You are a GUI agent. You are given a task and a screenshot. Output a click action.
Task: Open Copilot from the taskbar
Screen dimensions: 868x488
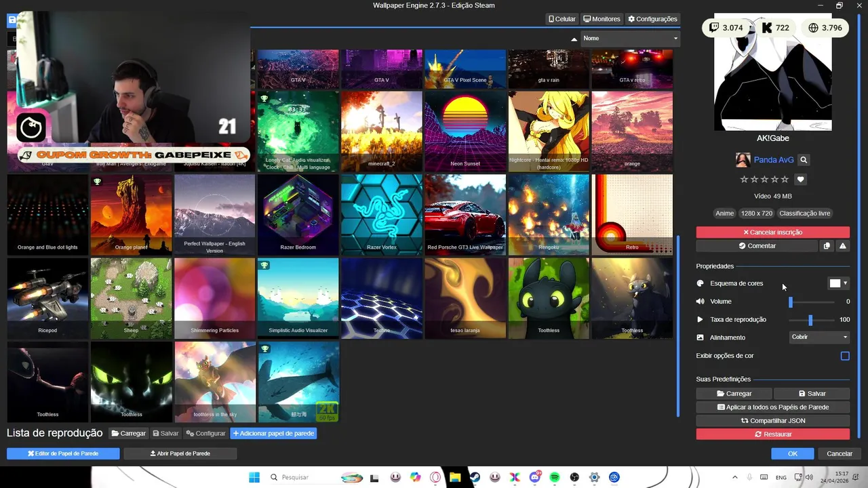[415, 478]
